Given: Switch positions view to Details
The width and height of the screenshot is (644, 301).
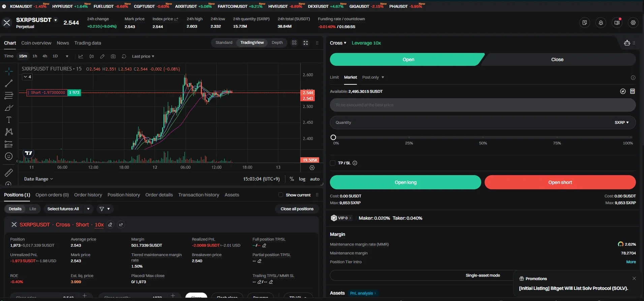Looking at the screenshot, I should coord(15,209).
